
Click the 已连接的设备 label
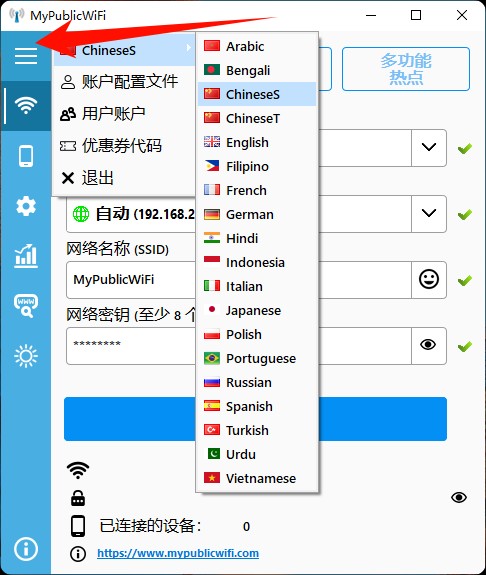pyautogui.click(x=150, y=526)
